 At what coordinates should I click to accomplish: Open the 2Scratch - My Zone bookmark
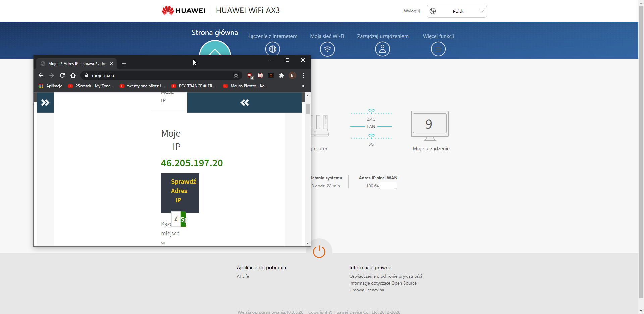91,86
